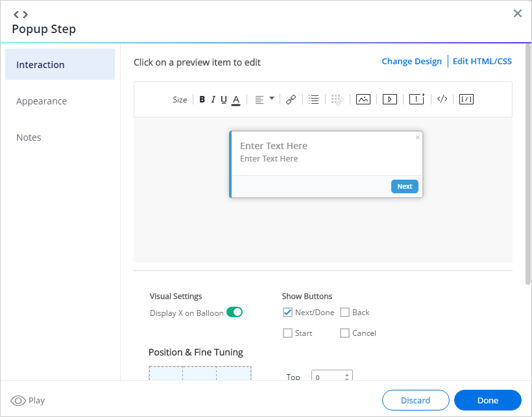The width and height of the screenshot is (532, 417).
Task: Open the text alignment dropdown
Action: (x=264, y=99)
